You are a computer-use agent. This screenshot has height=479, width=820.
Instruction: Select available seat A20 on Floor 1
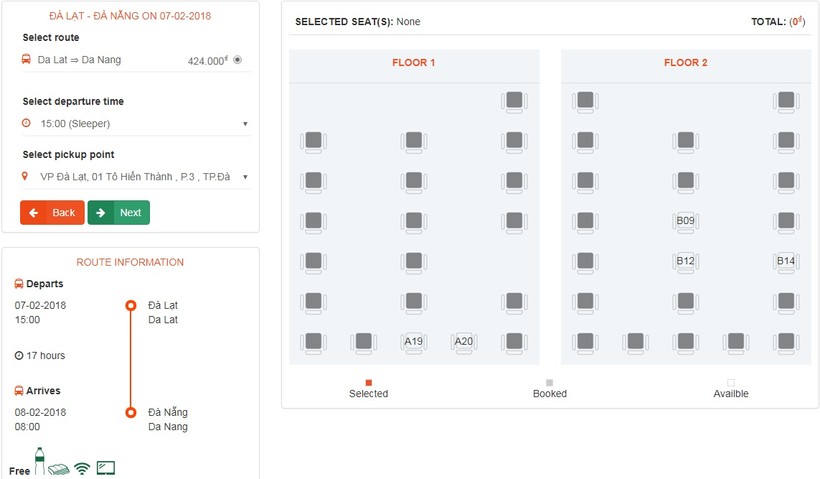pyautogui.click(x=464, y=343)
